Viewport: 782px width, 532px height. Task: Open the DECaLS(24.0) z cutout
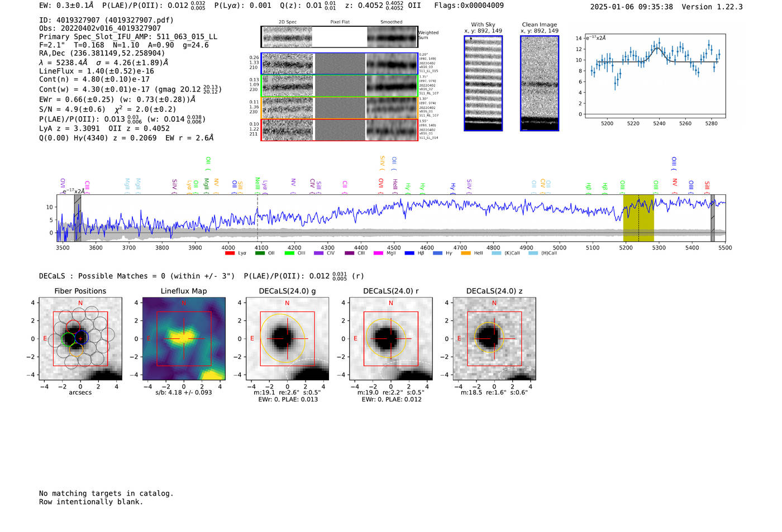pyautogui.click(x=494, y=339)
